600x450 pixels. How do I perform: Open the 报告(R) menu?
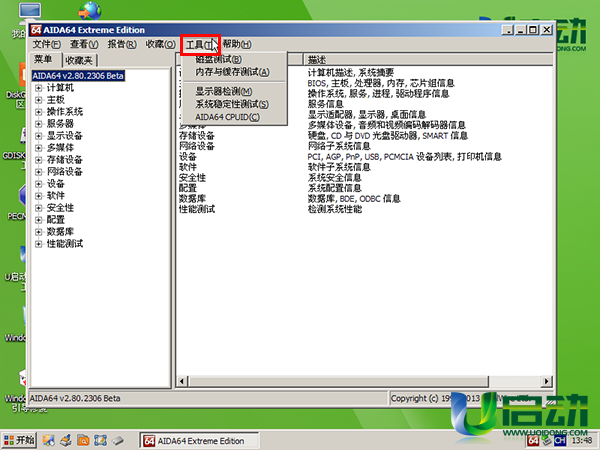[x=122, y=44]
